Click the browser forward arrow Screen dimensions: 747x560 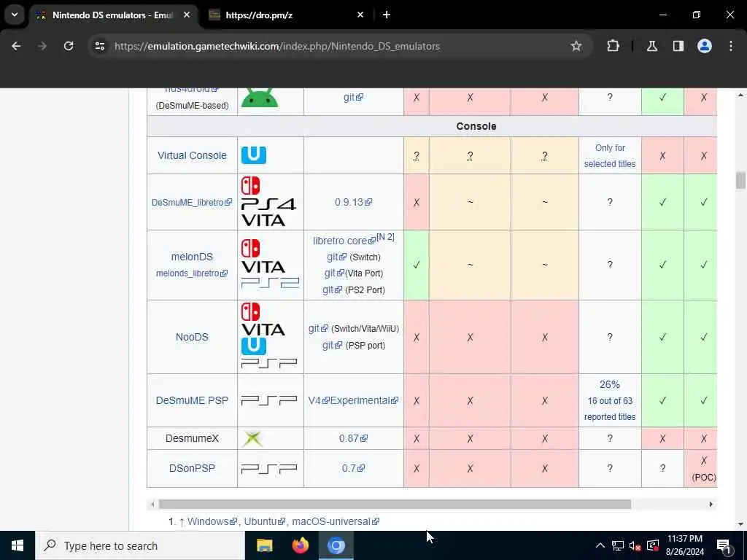pyautogui.click(x=42, y=46)
